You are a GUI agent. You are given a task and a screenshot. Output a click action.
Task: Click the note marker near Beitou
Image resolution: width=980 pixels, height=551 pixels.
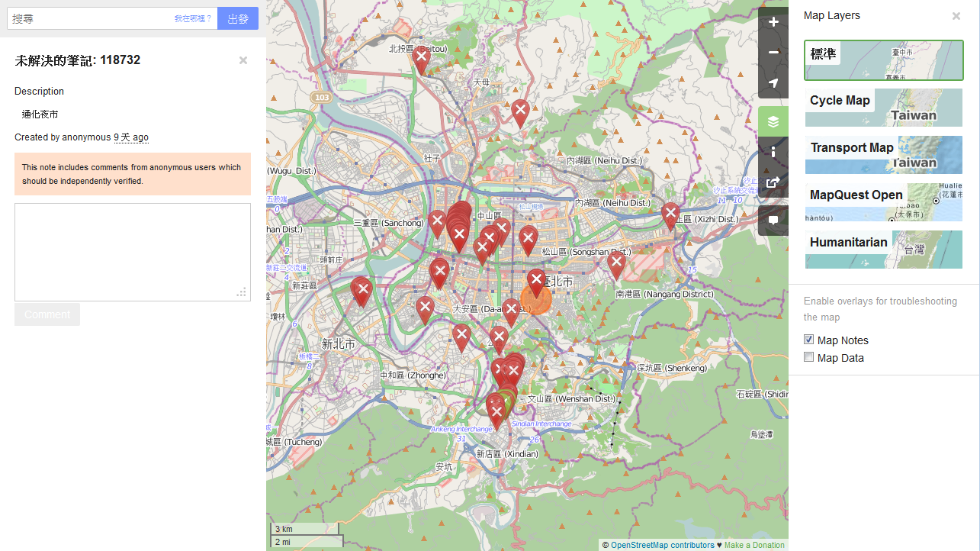click(421, 57)
